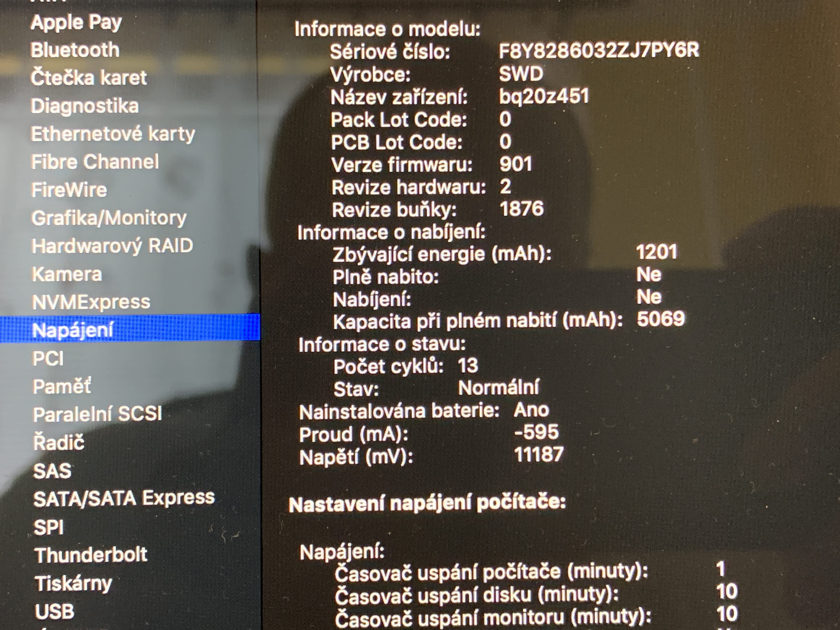The height and width of the screenshot is (630, 840).
Task: Click Fibre Channel in hardware list
Action: coord(95,162)
